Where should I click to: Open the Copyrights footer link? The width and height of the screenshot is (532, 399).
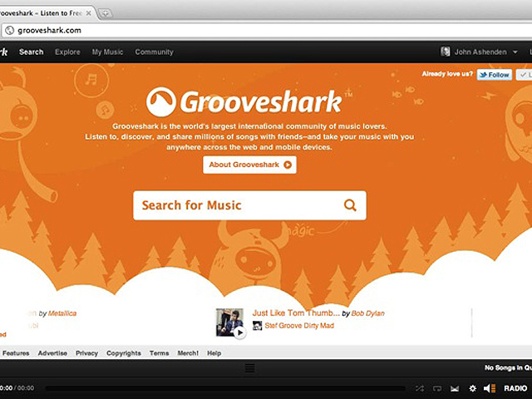[x=124, y=353]
